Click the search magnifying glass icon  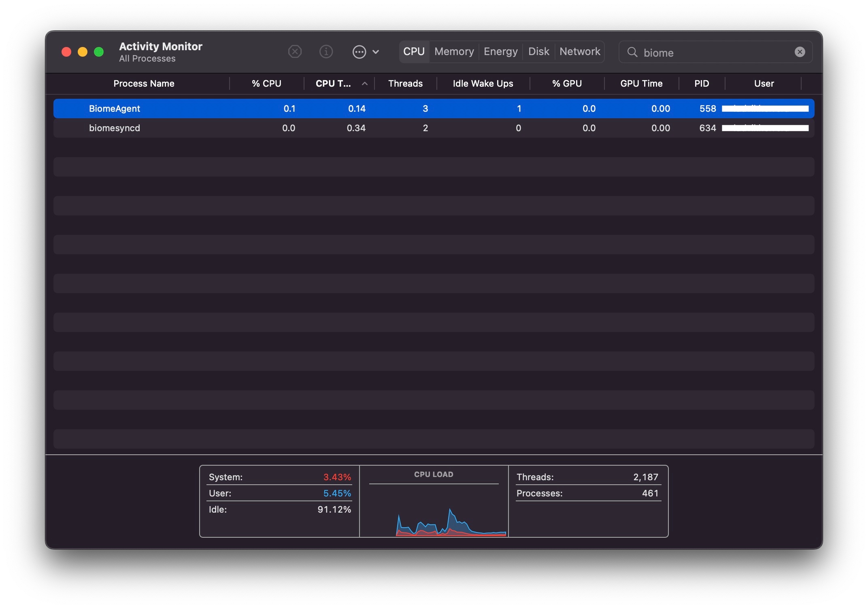632,52
